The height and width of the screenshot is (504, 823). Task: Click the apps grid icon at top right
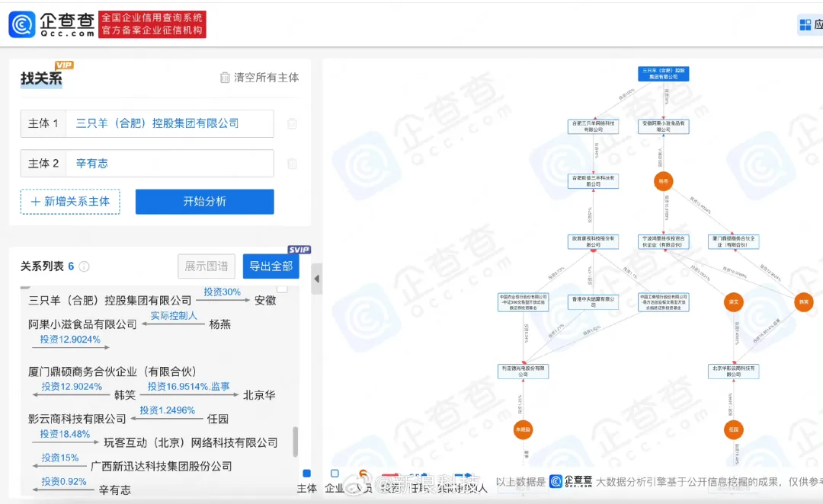(805, 24)
